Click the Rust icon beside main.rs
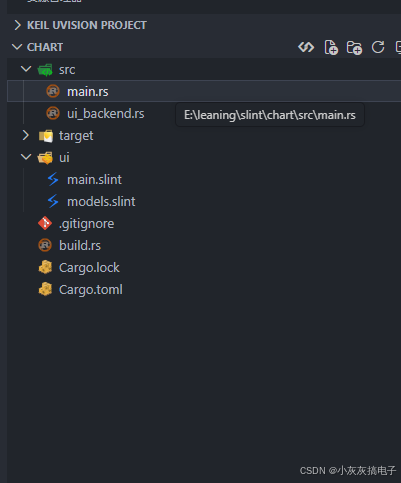 click(53, 91)
